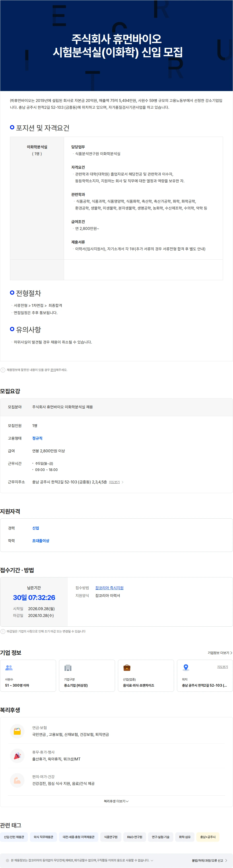Click the 건강검진, 점심 식사 지원 text

(63, 784)
